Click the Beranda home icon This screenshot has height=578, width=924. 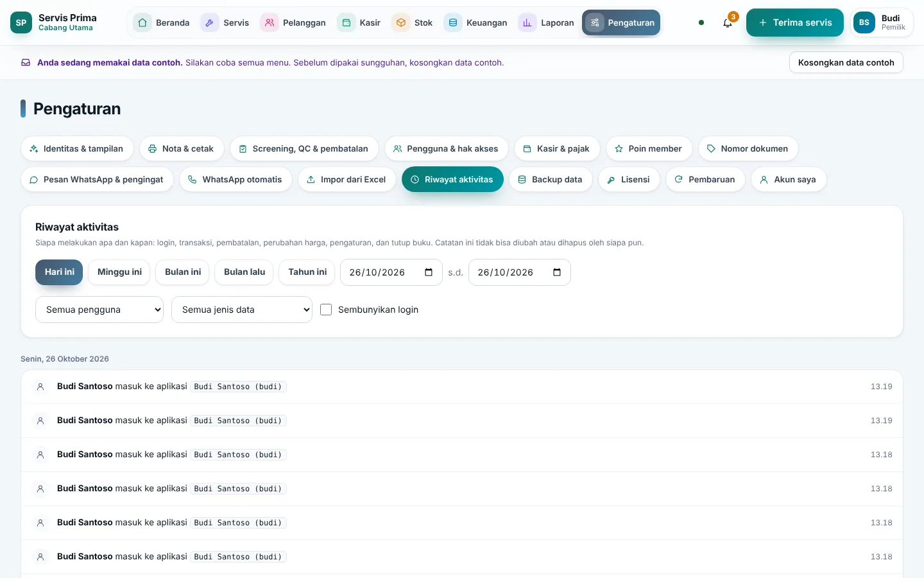(x=142, y=22)
